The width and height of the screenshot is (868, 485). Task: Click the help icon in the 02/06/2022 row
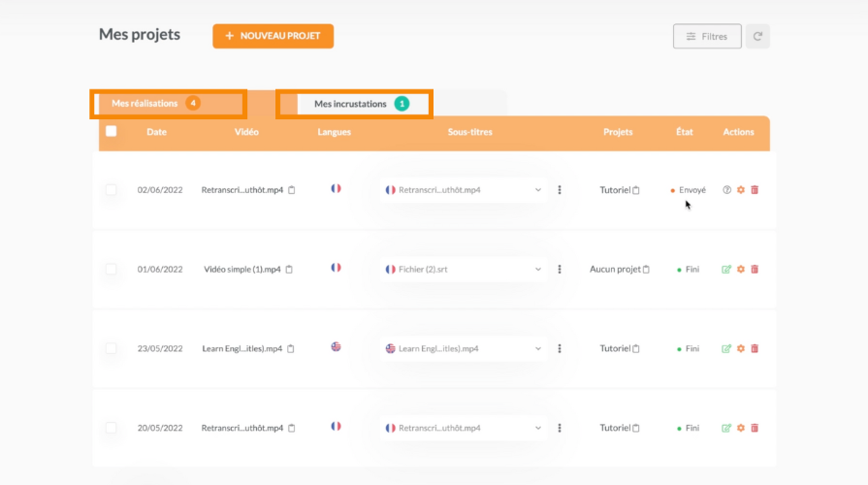click(x=726, y=190)
